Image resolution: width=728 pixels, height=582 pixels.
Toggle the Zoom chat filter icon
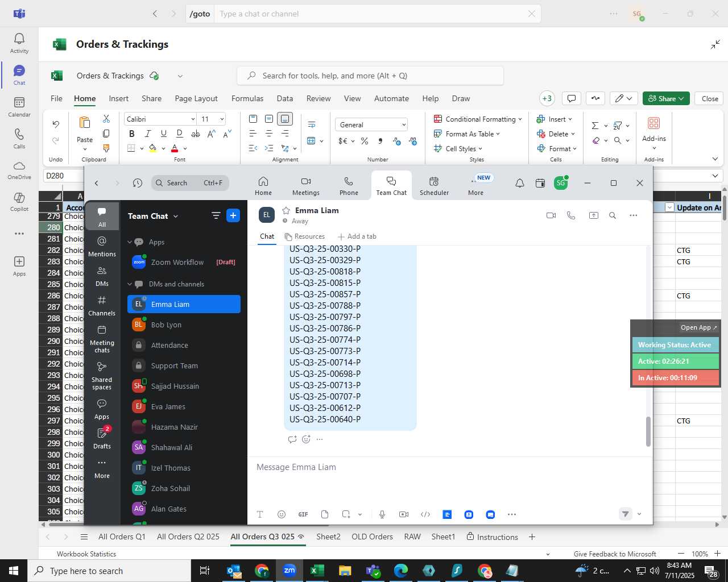coord(216,215)
